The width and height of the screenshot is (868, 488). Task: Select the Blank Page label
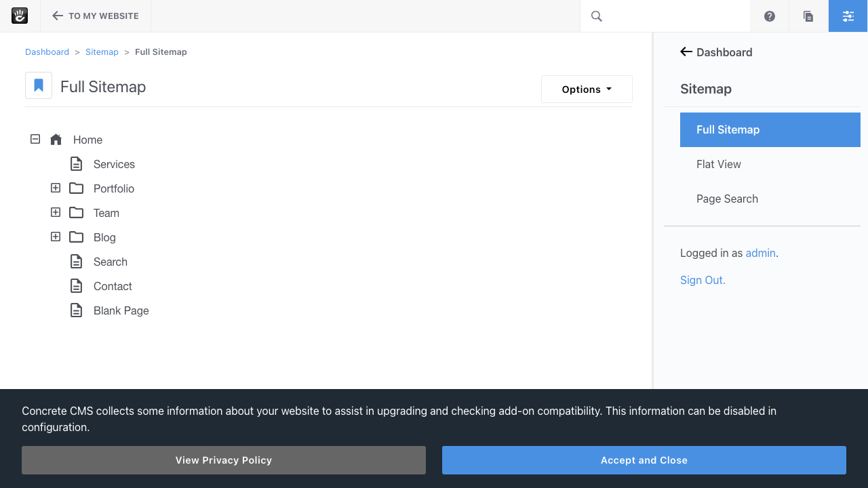[121, 310]
